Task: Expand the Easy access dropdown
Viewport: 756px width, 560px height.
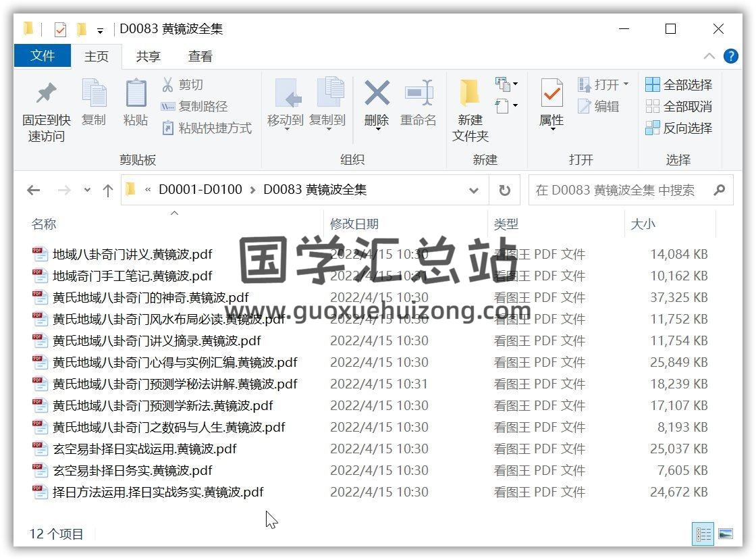Action: click(506, 105)
